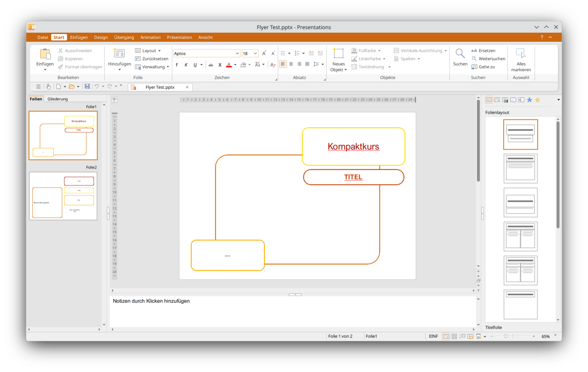Click the Weitersuchen icon
The image size is (588, 372).
[474, 59]
